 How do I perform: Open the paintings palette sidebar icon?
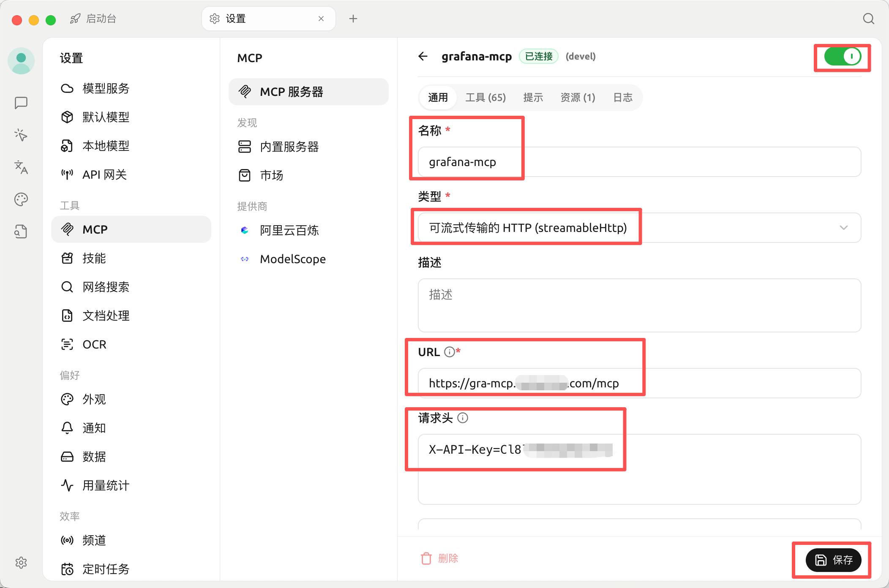pyautogui.click(x=21, y=199)
